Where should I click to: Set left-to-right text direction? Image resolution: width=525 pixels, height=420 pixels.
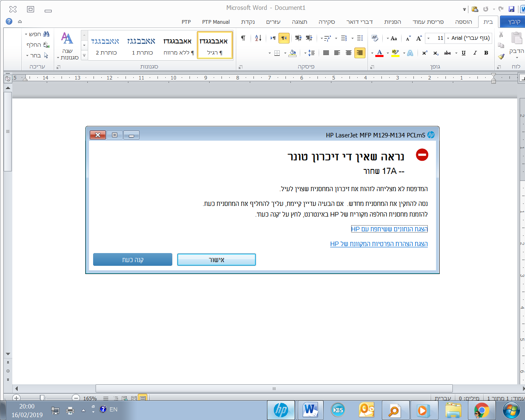(x=273, y=38)
